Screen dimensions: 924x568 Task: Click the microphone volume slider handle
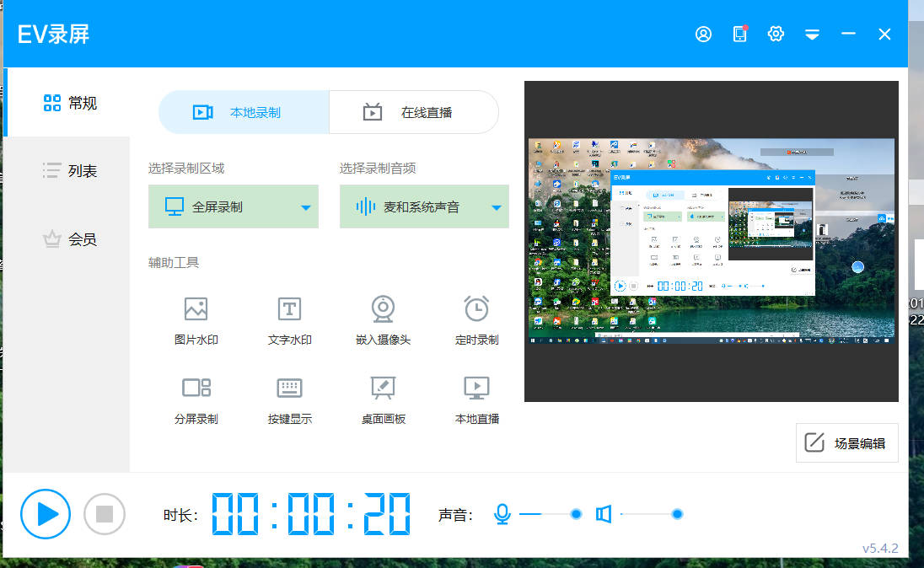pyautogui.click(x=576, y=514)
